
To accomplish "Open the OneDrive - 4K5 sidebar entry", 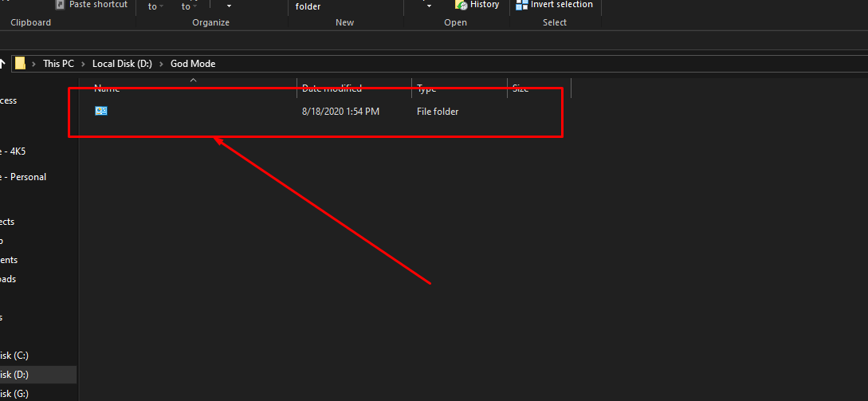I will (13, 151).
